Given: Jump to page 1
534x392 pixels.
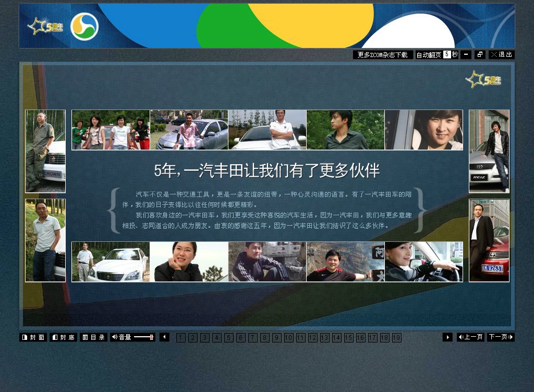Looking at the screenshot, I should point(181,338).
